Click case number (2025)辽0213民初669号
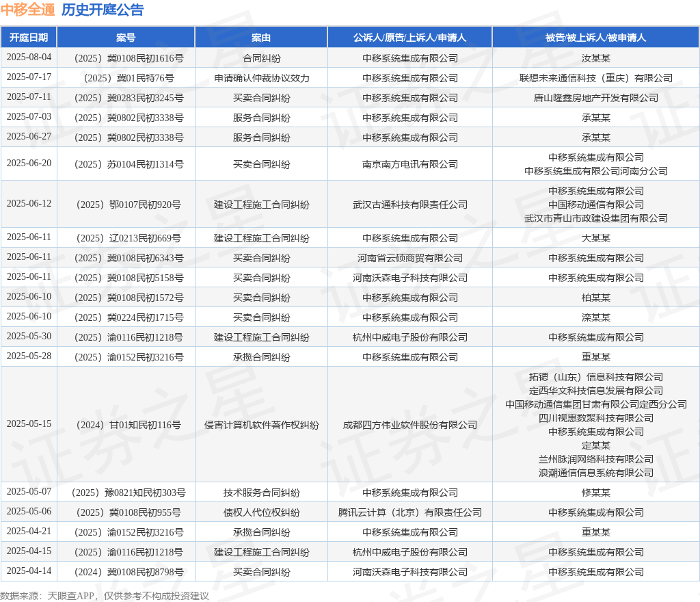The height and width of the screenshot is (602, 700). (x=129, y=238)
